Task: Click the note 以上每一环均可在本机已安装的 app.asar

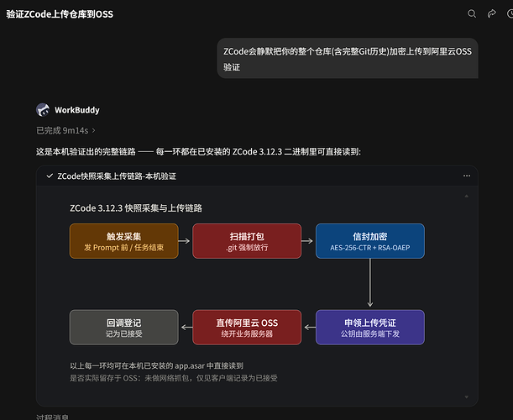Action: [156, 365]
